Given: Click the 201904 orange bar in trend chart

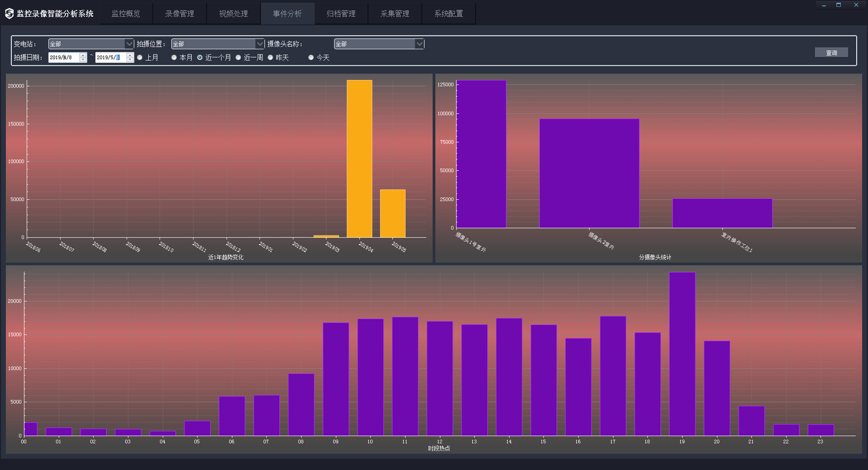Looking at the screenshot, I should tap(359, 158).
